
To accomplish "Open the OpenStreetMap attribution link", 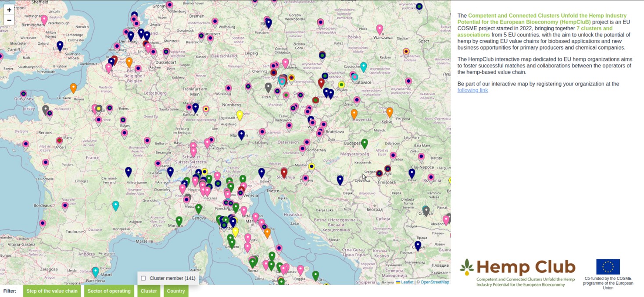I will 435,282.
